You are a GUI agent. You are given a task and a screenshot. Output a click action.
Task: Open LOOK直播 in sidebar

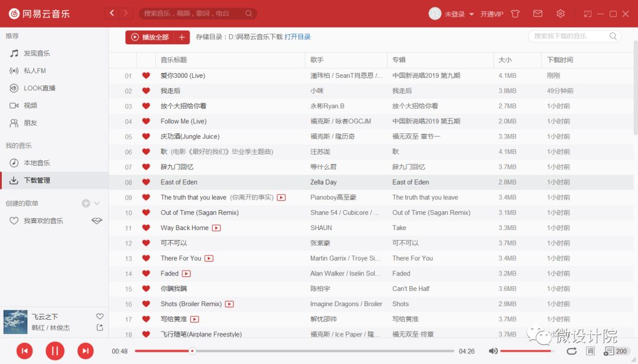click(x=54, y=88)
